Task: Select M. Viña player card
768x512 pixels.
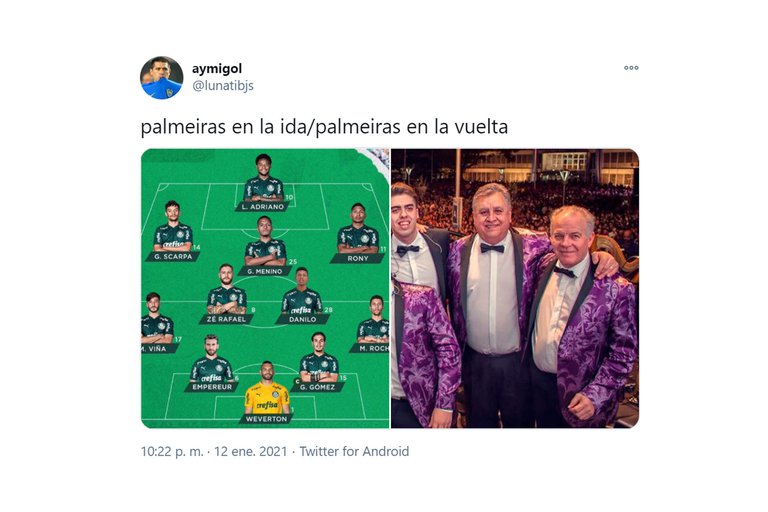Action: (157, 323)
